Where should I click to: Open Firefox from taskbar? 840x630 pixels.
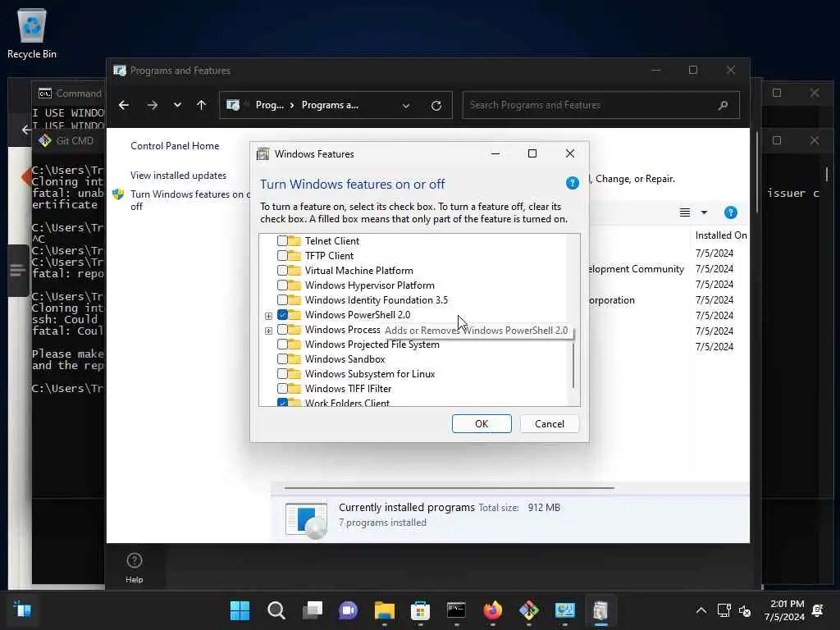493,610
